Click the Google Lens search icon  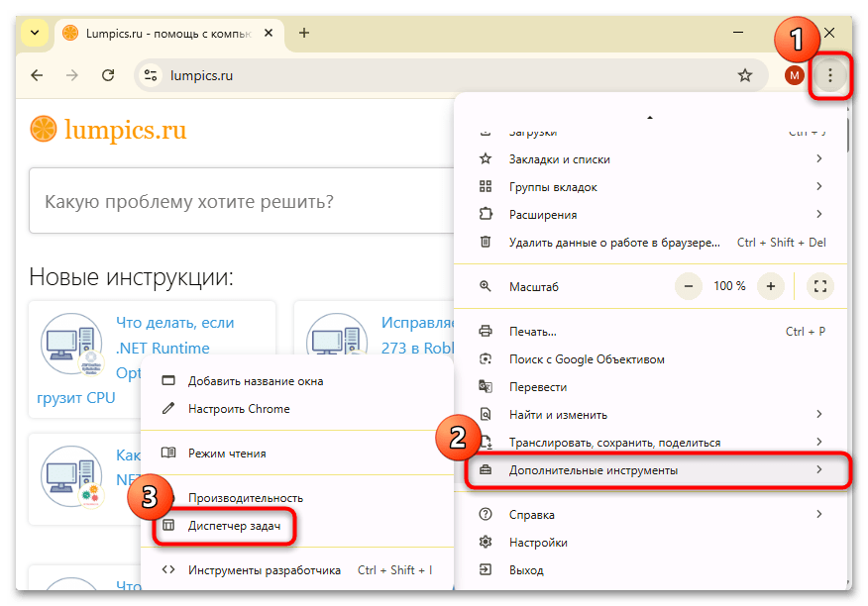coord(486,359)
